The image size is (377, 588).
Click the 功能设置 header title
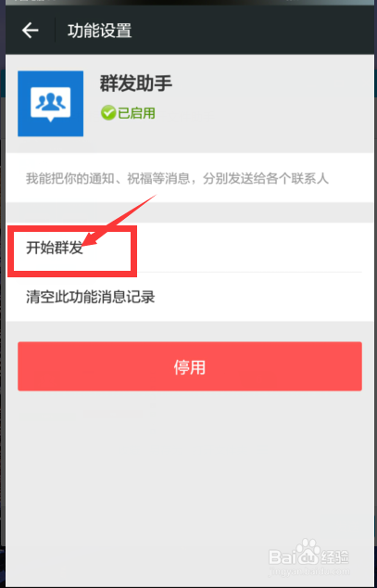click(x=100, y=31)
